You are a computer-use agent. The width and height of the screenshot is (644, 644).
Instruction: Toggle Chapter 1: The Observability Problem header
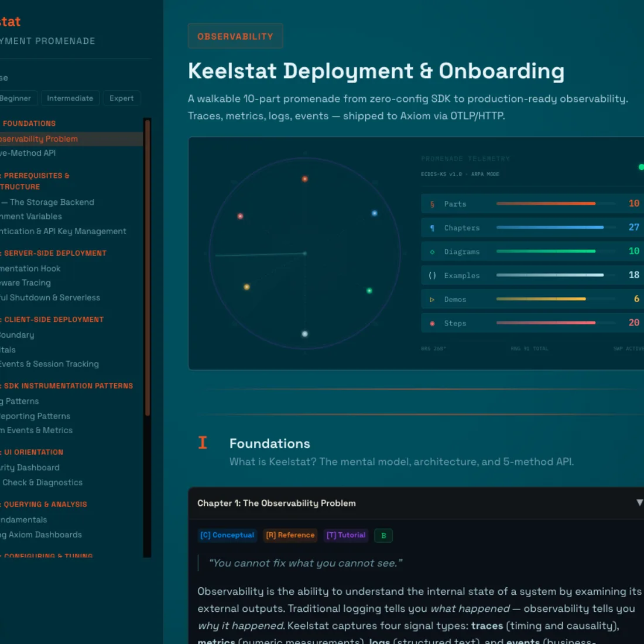[x=416, y=503]
